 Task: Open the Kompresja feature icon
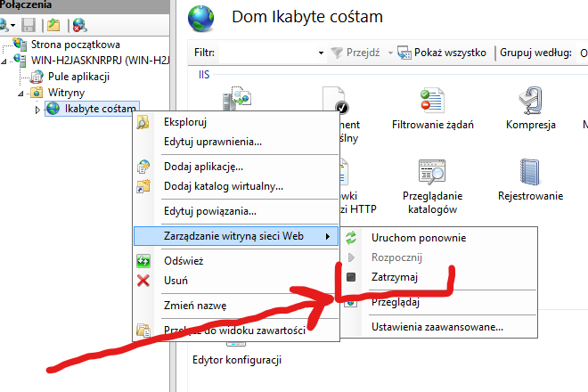click(530, 109)
